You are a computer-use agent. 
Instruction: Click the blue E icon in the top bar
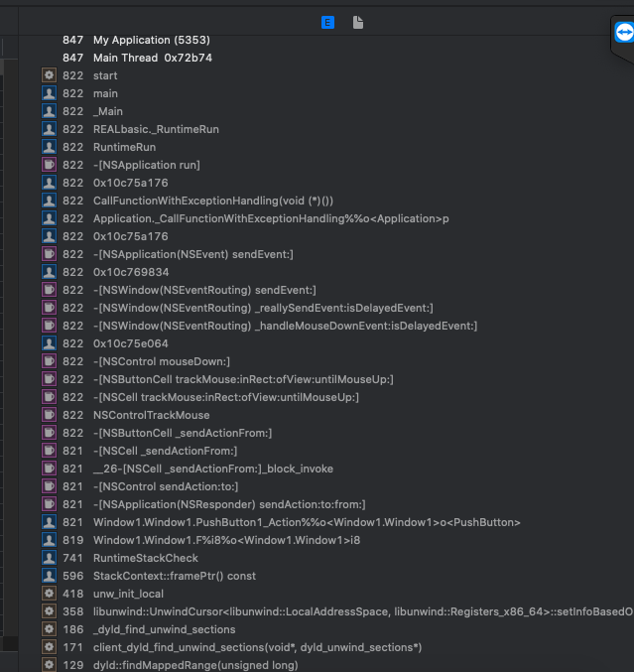(x=327, y=22)
